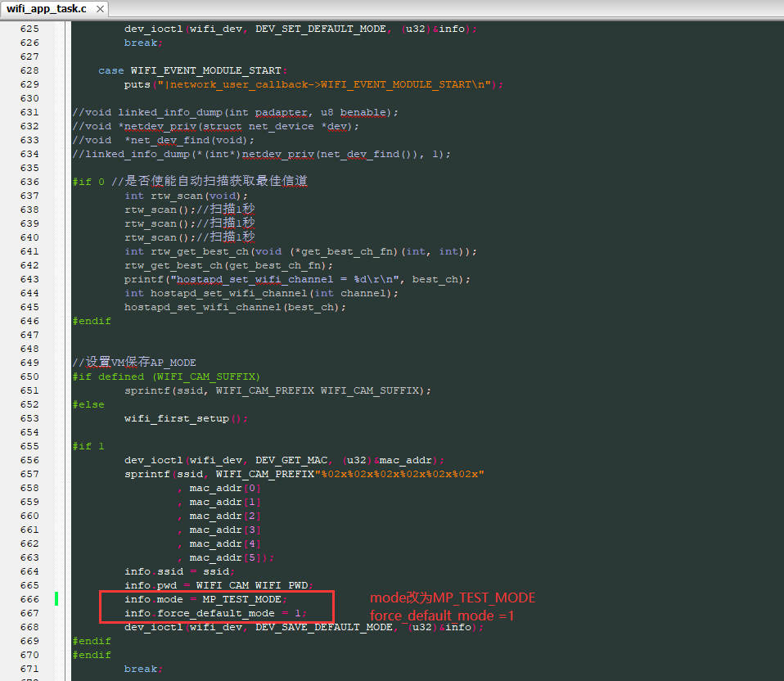The height and width of the screenshot is (681, 784).
Task: Click the wifi_first_setup() call
Action: click(x=186, y=419)
